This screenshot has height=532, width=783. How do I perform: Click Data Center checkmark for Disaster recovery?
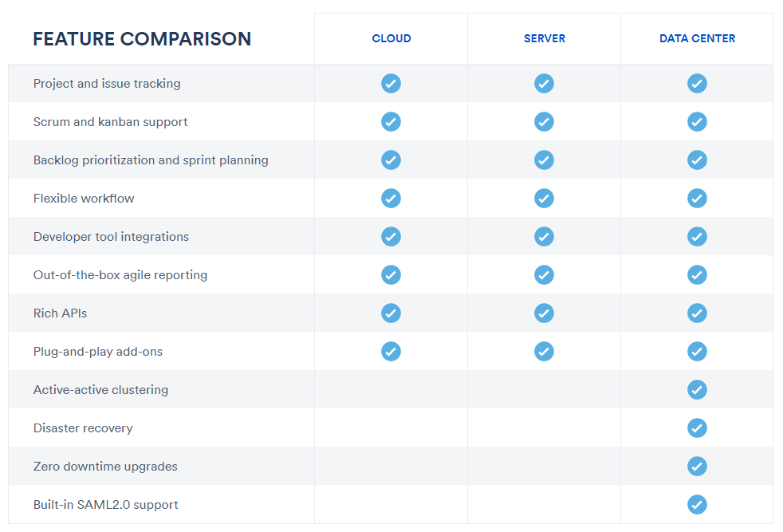697,428
